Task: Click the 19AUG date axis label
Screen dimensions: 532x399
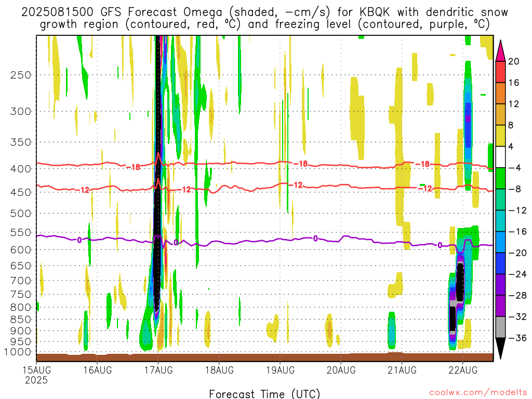Action: (x=280, y=370)
